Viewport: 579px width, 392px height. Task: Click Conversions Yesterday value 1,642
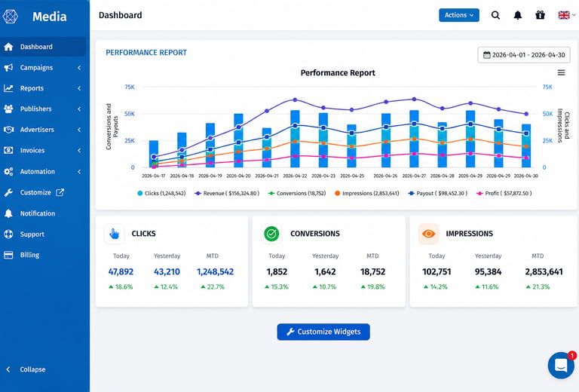(325, 271)
